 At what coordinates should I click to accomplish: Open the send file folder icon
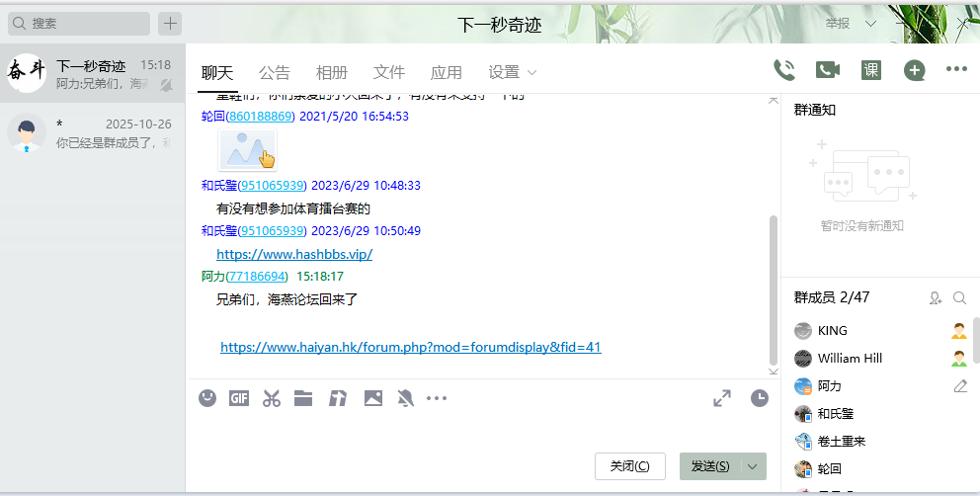(303, 398)
